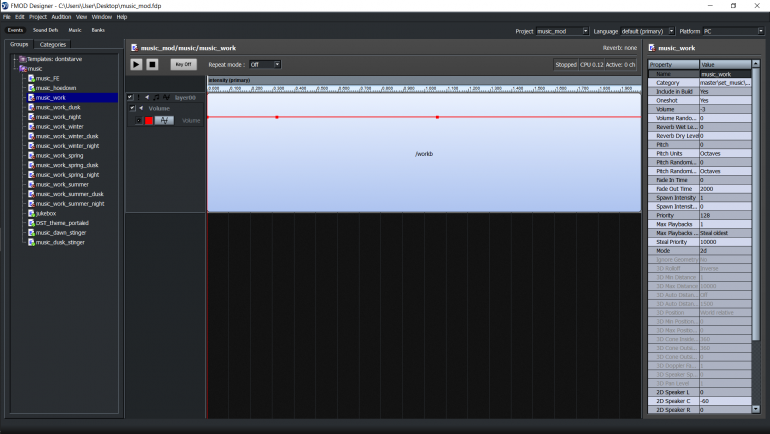Image resolution: width=770 pixels, height=434 pixels.
Task: Switch to the Sound Defs view
Action: (x=46, y=30)
